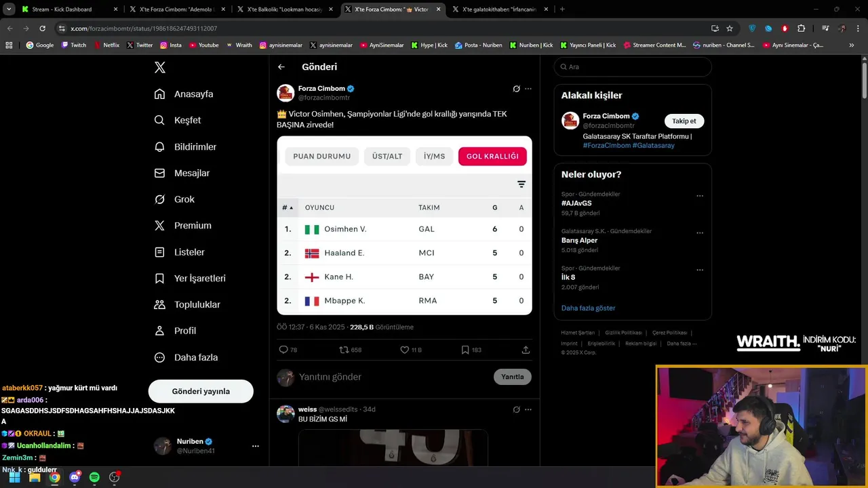Click the Ara search field
The image size is (868, 488).
coord(633,67)
